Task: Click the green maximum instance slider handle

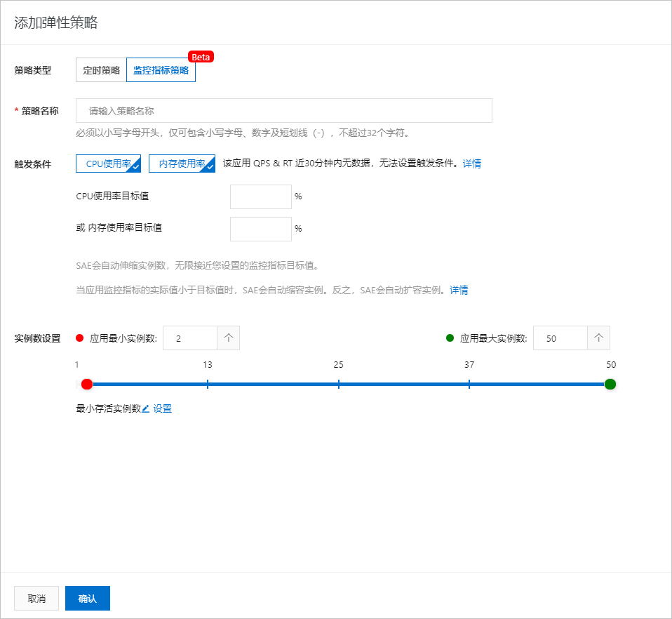Action: (610, 384)
